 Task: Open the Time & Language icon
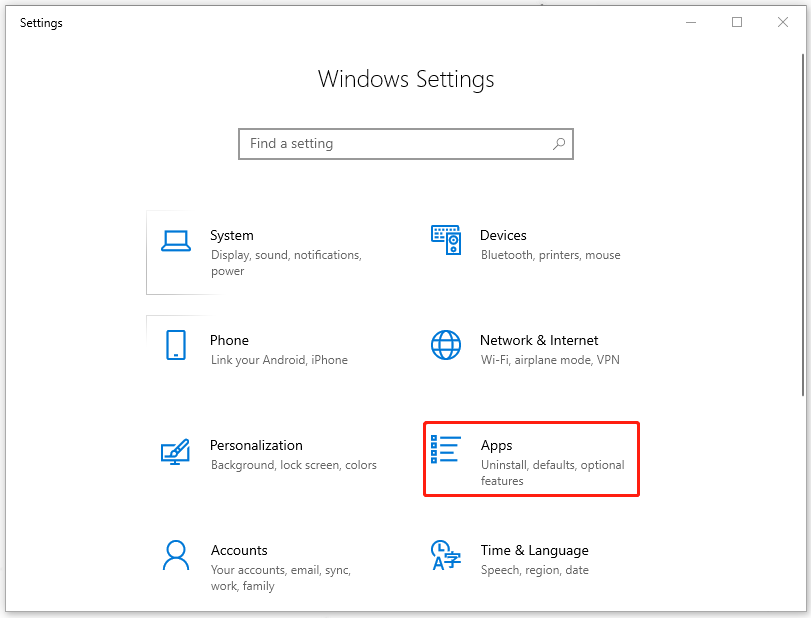point(446,555)
